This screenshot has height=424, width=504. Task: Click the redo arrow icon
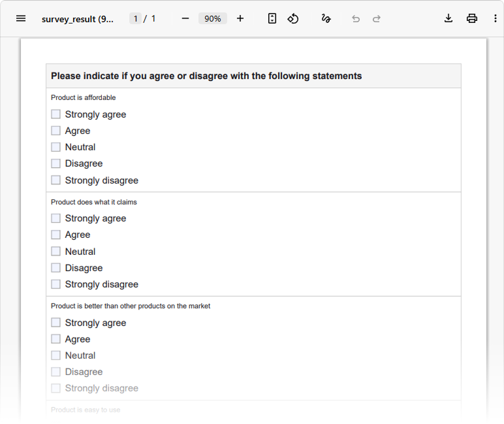click(377, 19)
